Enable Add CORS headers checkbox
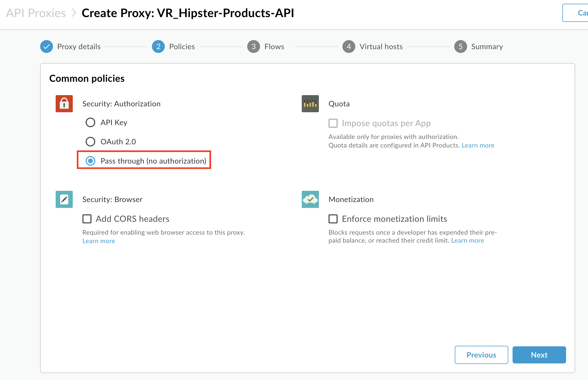 [87, 219]
